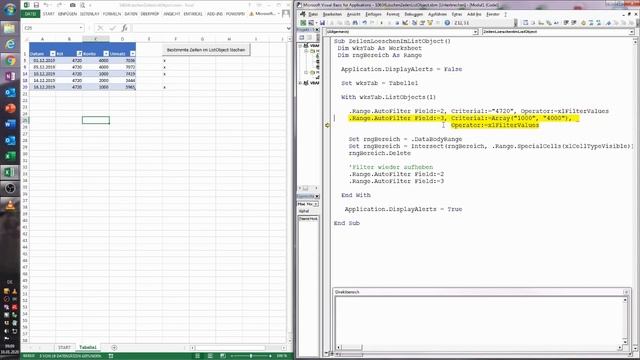The height and width of the screenshot is (360, 640).
Task: Close the VBA Project explorer pane
Action: pyautogui.click(x=317, y=30)
